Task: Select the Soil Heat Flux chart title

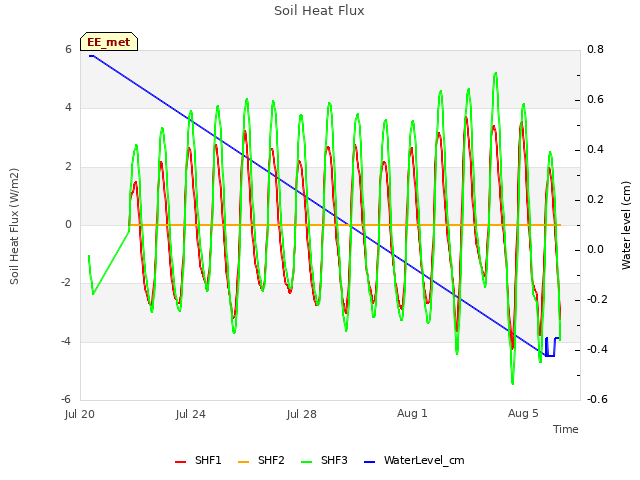Action: pyautogui.click(x=319, y=11)
